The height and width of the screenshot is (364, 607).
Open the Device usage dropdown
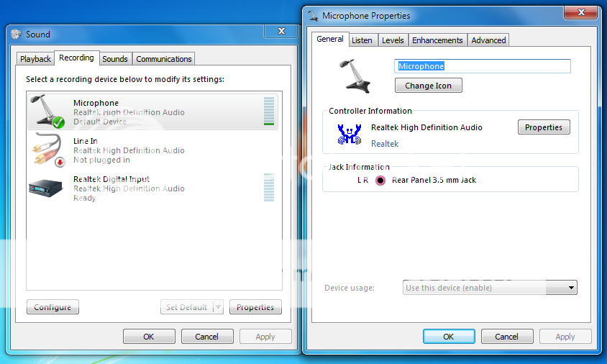(490, 288)
